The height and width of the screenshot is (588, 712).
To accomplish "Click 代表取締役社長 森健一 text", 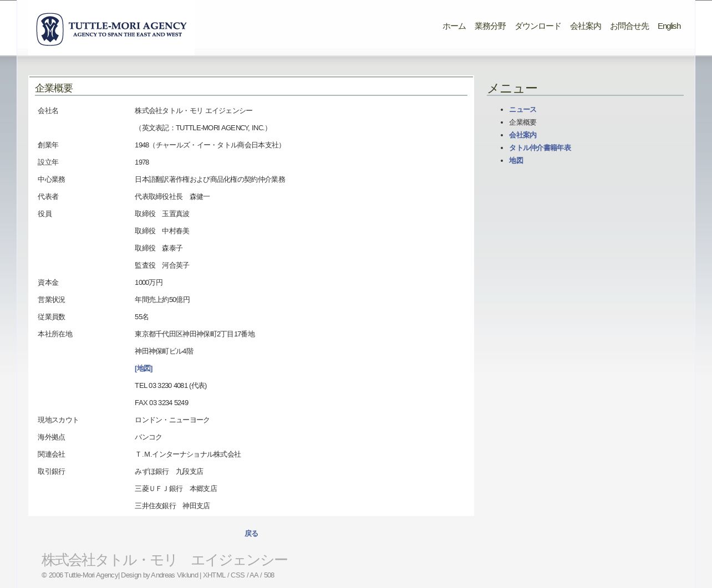I will point(172,197).
